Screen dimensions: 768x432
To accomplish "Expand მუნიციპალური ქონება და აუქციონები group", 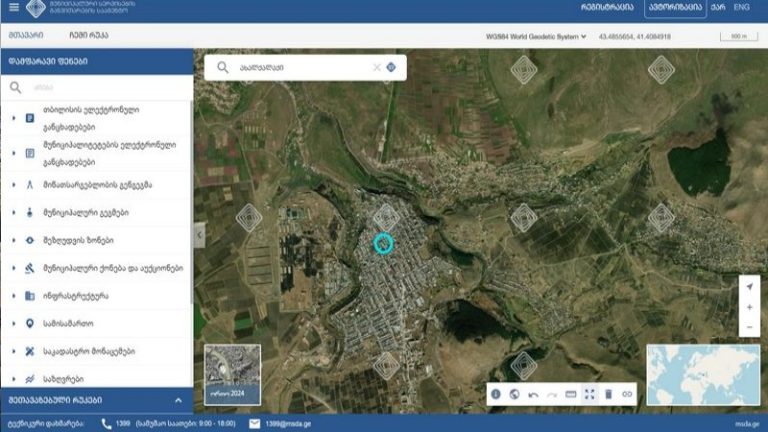I will click(14, 268).
